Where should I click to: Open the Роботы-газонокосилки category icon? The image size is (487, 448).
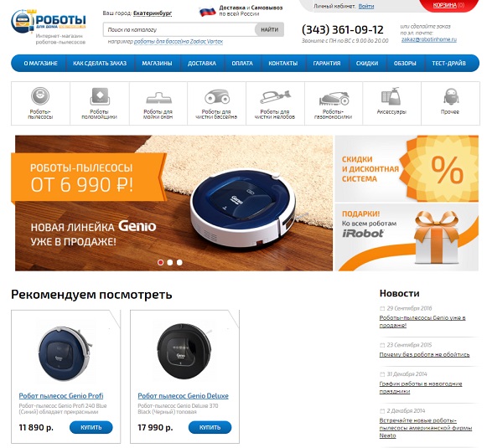click(x=334, y=98)
